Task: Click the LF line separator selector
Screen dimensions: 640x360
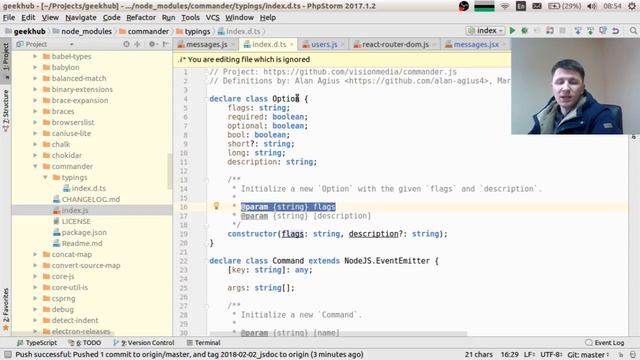Action: coord(529,354)
